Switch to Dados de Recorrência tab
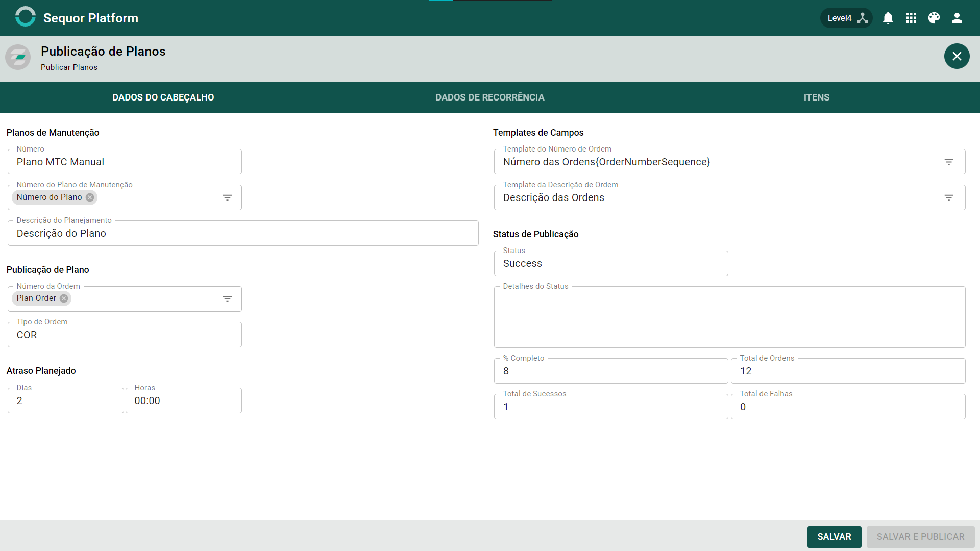This screenshot has height=551, width=980. [x=490, y=97]
